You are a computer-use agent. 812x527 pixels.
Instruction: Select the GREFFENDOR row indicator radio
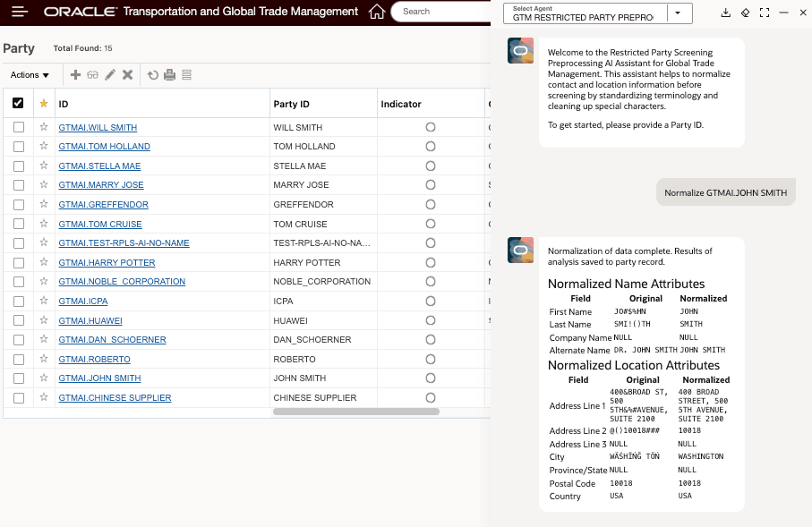point(431,205)
